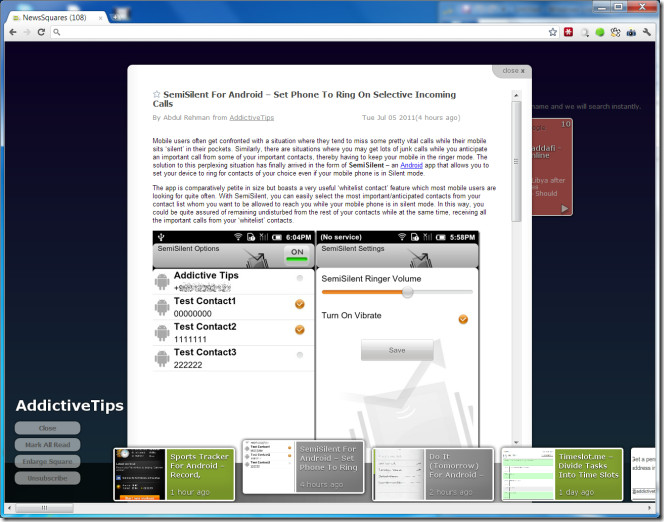Click the Android icon beside Test Contact2
Screen dimensions: 664x522
162,333
